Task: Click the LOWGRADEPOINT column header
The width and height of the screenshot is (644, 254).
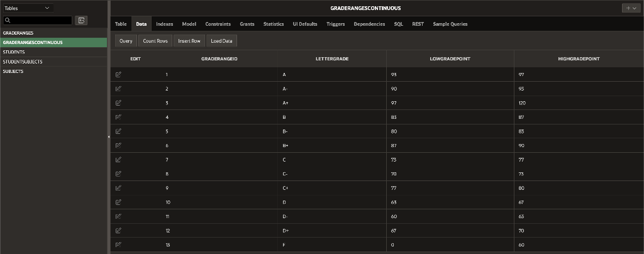Action: (x=450, y=58)
